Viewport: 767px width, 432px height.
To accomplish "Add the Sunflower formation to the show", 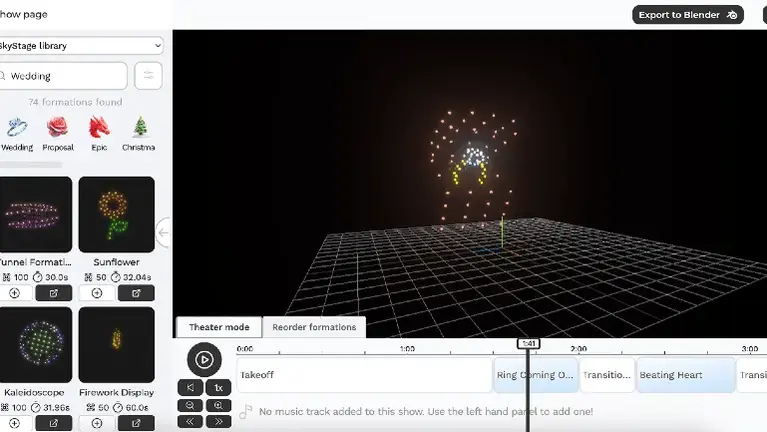I will coord(97,293).
